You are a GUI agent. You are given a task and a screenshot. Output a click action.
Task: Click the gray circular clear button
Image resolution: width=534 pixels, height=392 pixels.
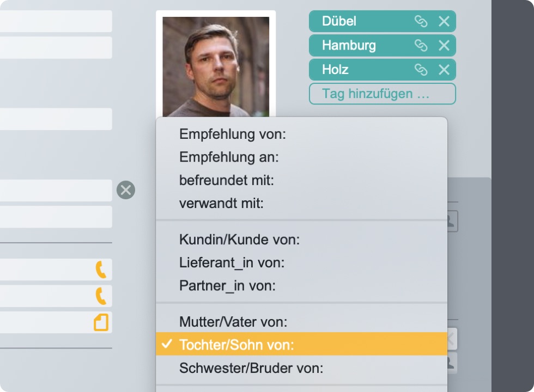tap(126, 190)
